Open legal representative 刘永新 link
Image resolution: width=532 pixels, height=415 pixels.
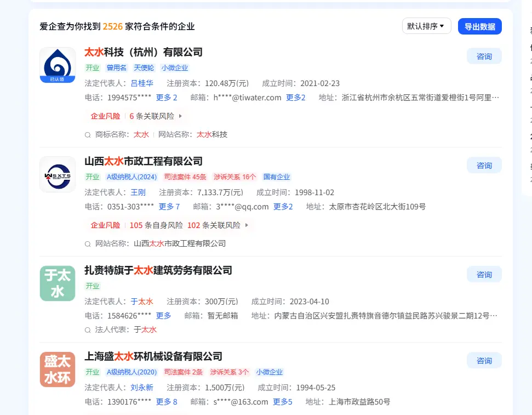[x=142, y=388]
